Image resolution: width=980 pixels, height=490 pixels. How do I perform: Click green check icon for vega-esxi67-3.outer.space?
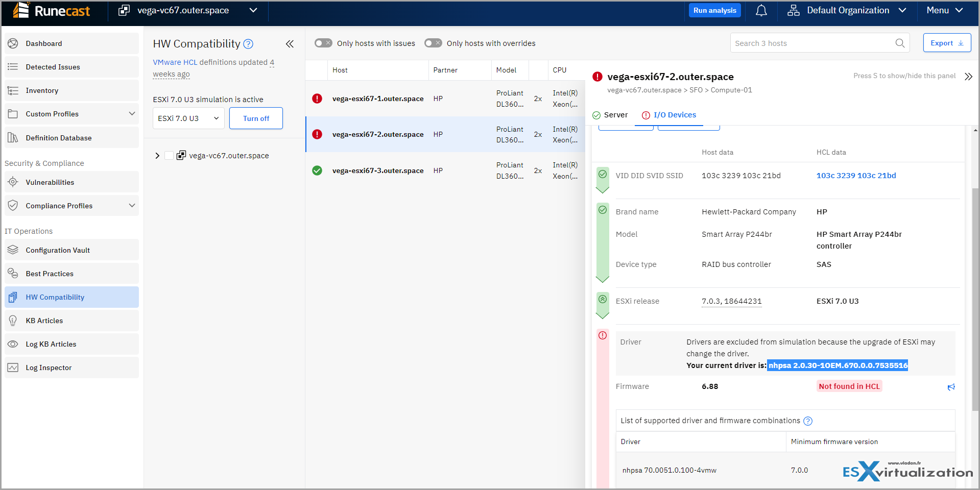tap(317, 170)
